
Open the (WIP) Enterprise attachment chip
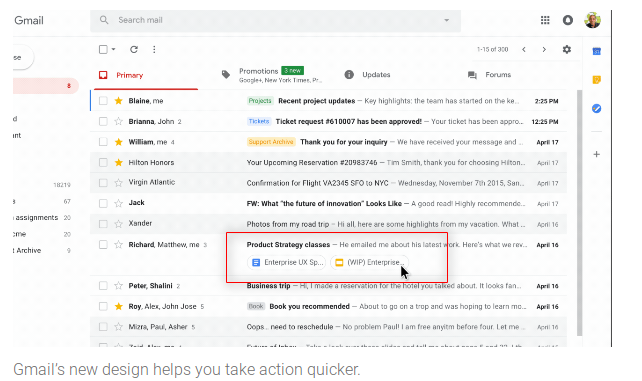click(370, 262)
